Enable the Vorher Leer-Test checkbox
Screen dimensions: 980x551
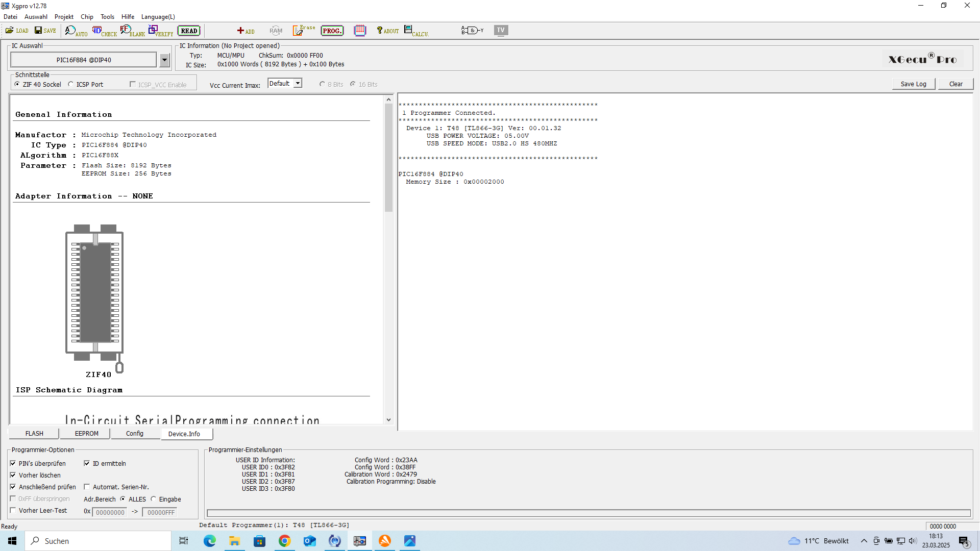[13, 511]
